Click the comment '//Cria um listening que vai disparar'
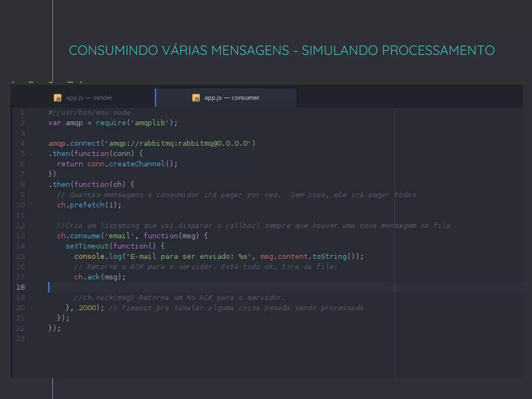 tap(135, 226)
